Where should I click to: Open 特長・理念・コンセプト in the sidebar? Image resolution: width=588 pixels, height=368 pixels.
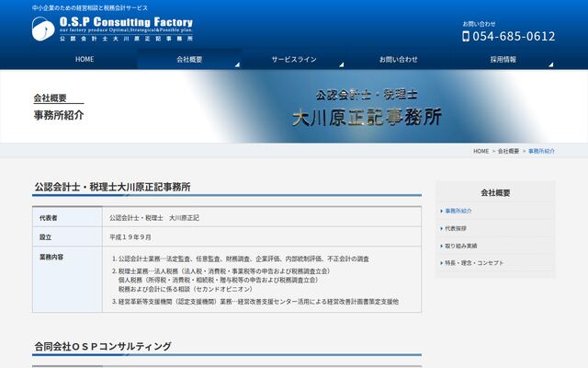point(496,263)
